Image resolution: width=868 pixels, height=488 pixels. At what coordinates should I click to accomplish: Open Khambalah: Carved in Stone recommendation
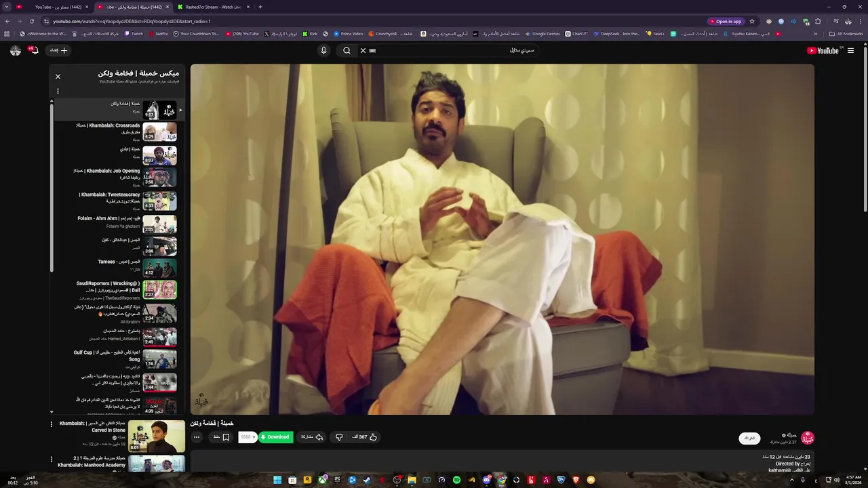point(157,436)
